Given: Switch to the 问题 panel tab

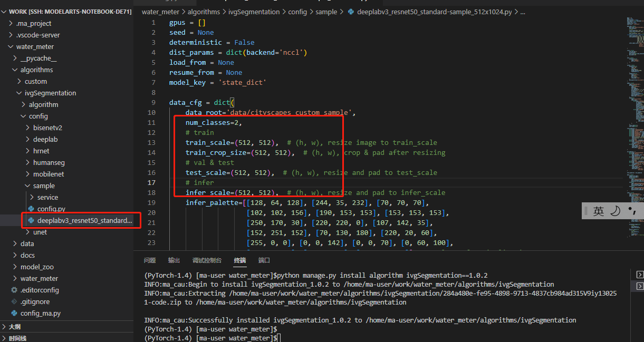Looking at the screenshot, I should click(150, 260).
